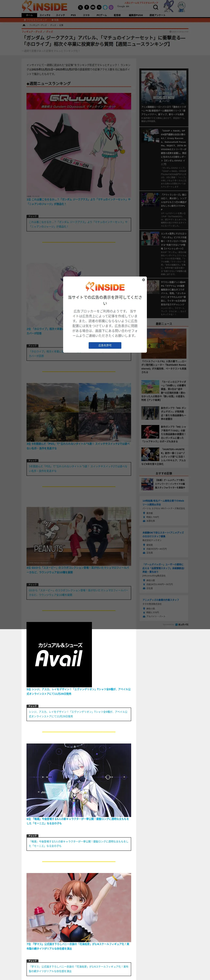Click the search magnifier icon in header
The height and width of the screenshot is (980, 210).
click(x=156, y=7)
